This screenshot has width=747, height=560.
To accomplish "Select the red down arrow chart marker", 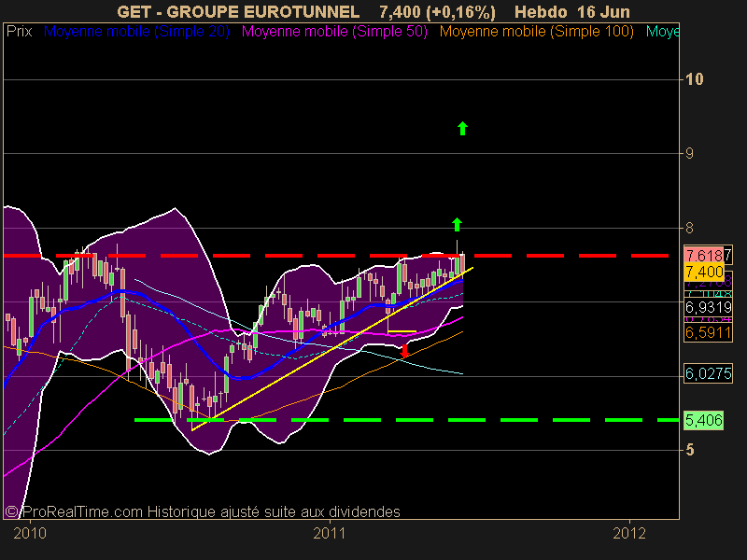I will point(404,351).
